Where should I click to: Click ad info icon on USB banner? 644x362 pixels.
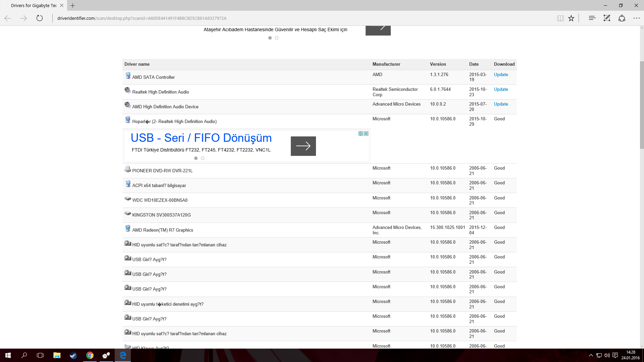click(361, 133)
